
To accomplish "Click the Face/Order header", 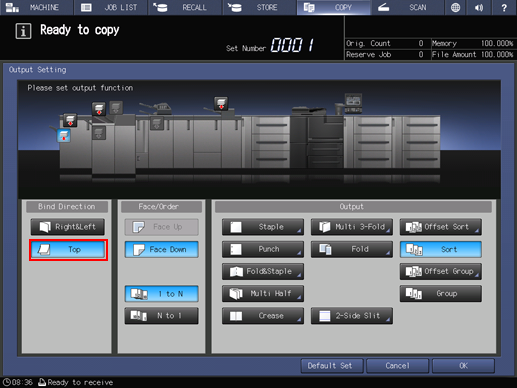I will pos(161,207).
